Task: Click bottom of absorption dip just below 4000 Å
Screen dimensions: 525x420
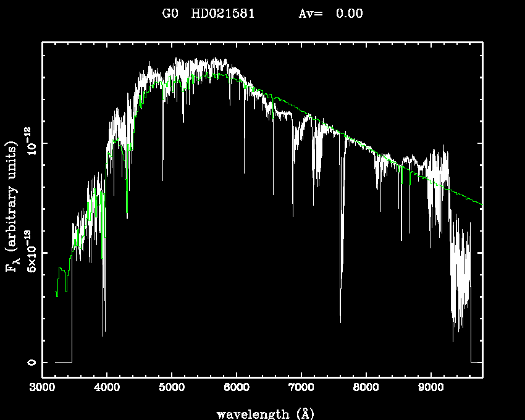Action: (x=103, y=334)
